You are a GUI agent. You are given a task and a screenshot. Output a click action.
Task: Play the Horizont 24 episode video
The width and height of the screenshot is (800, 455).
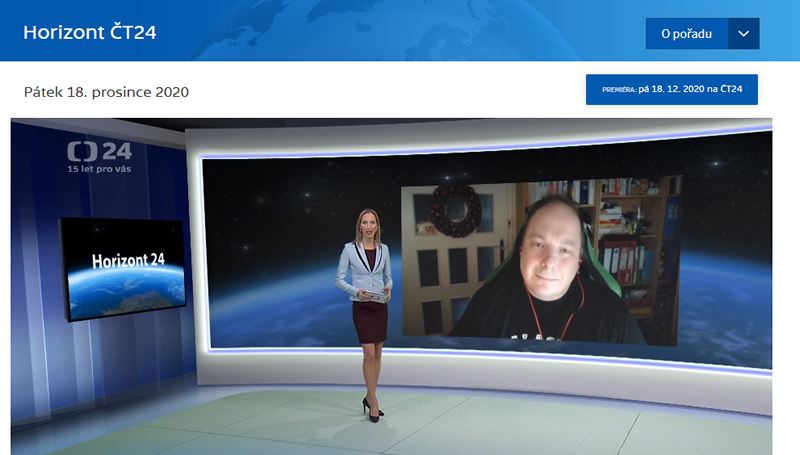tap(391, 287)
